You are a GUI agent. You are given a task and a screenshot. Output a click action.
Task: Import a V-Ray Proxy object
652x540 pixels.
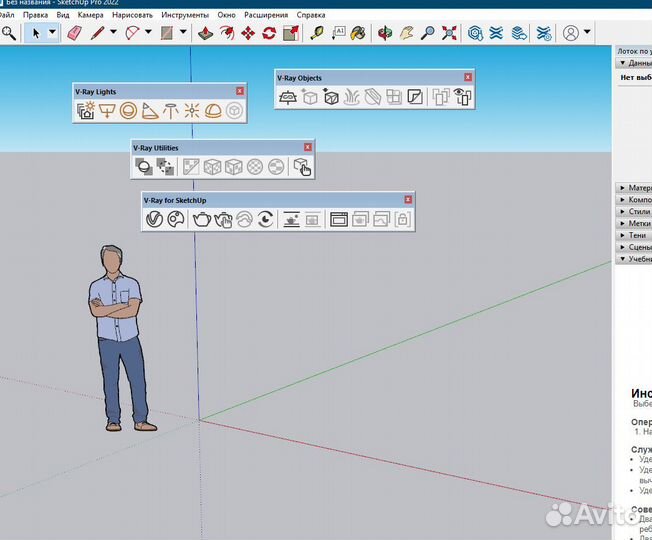tap(331, 97)
